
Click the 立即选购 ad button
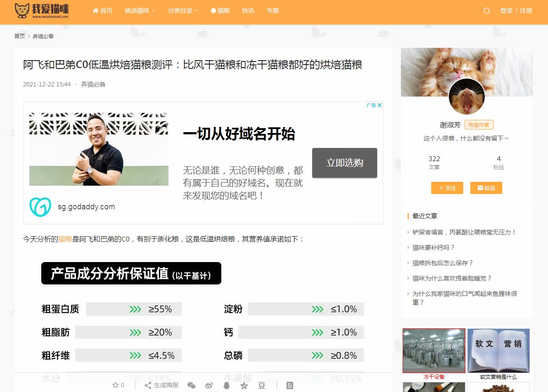345,163
